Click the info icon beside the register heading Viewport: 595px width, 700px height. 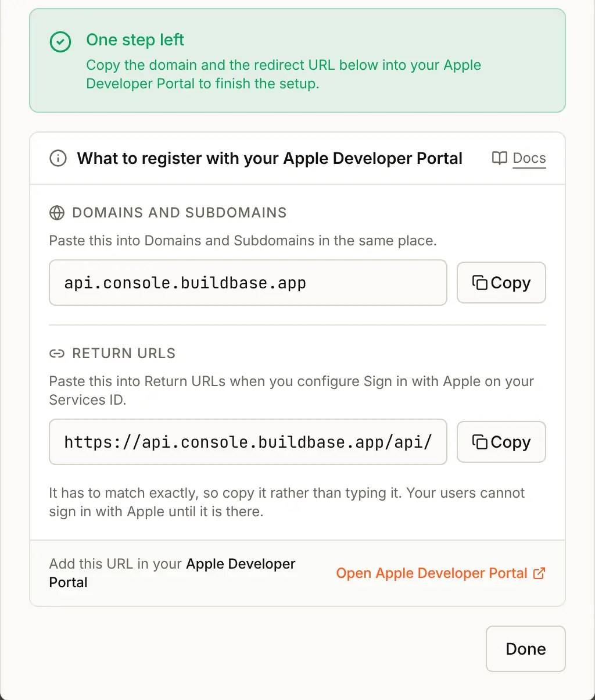[x=58, y=158]
